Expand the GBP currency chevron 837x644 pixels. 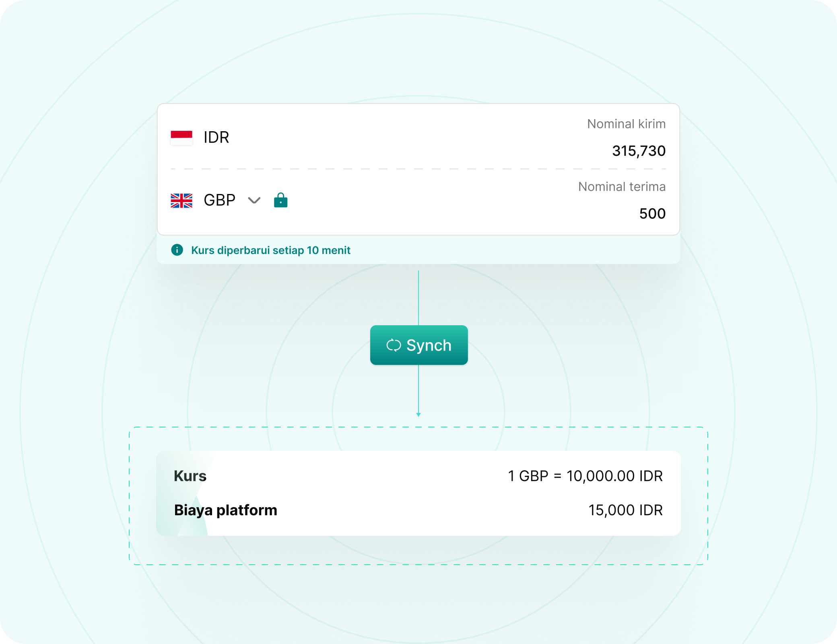(x=254, y=200)
